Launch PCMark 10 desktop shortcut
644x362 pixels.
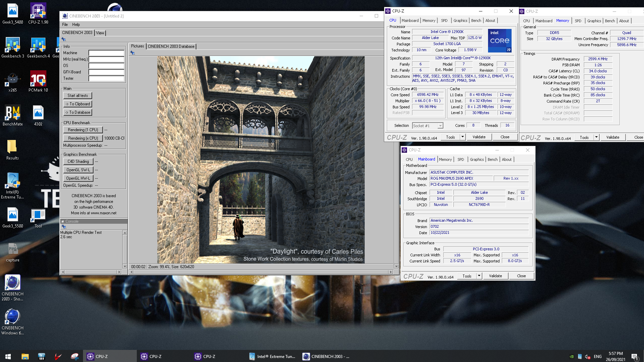(x=38, y=81)
